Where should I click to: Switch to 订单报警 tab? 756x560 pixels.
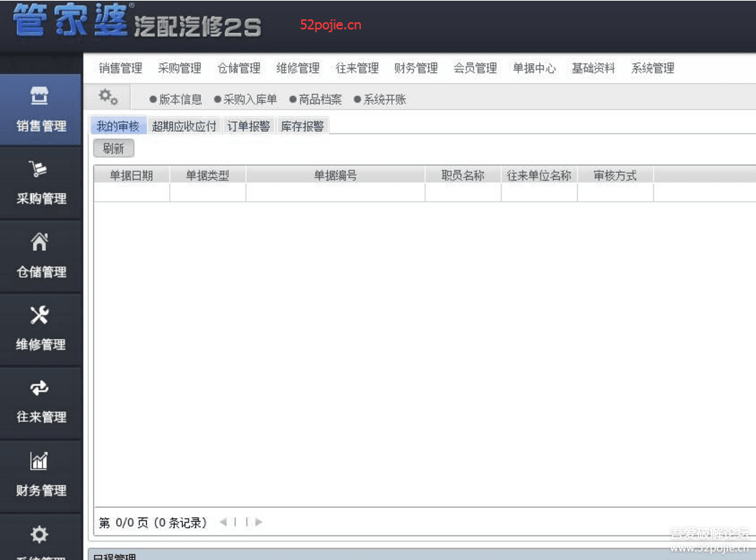[x=249, y=126]
